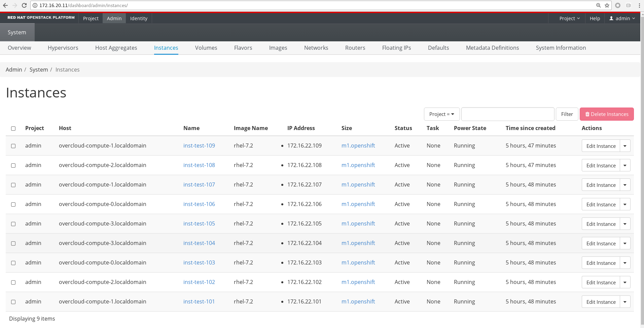644x328 pixels.
Task: Select the checkbox for inst-test-106
Action: [x=13, y=204]
